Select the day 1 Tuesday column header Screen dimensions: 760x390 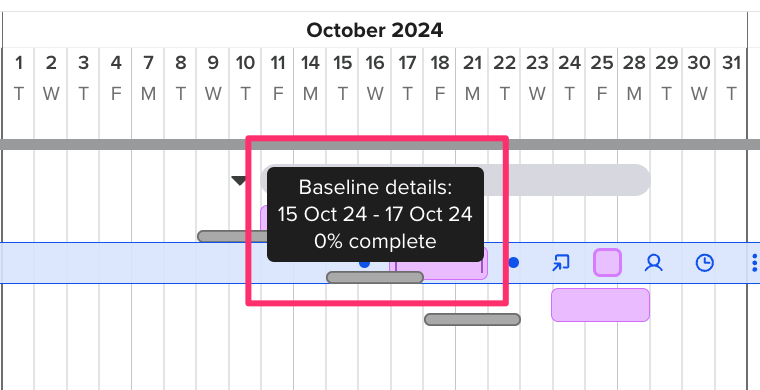pos(19,78)
